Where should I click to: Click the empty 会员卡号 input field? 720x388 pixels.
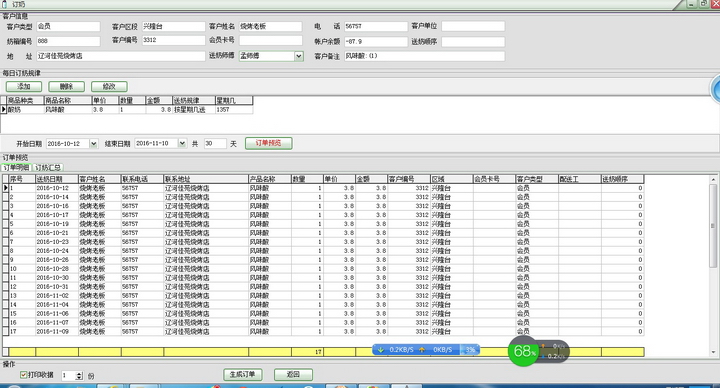tap(270, 40)
